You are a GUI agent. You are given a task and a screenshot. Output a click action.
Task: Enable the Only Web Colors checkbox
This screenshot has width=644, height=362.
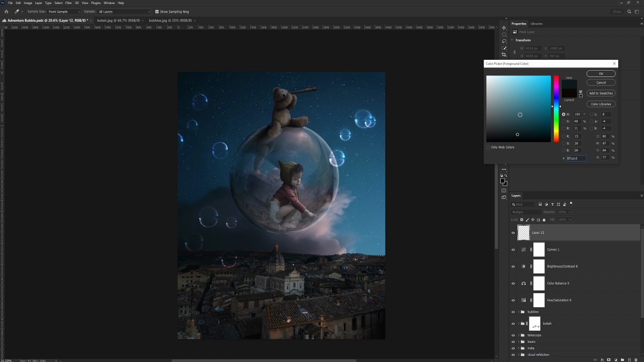click(488, 147)
